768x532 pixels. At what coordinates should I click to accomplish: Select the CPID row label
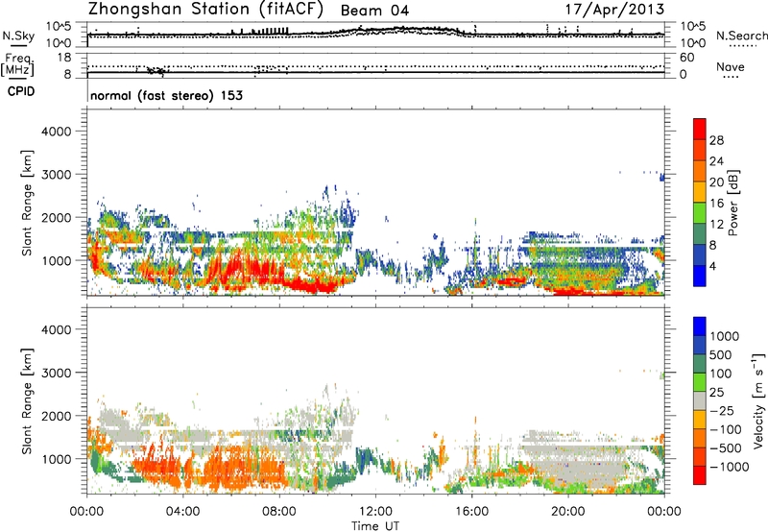pos(21,91)
